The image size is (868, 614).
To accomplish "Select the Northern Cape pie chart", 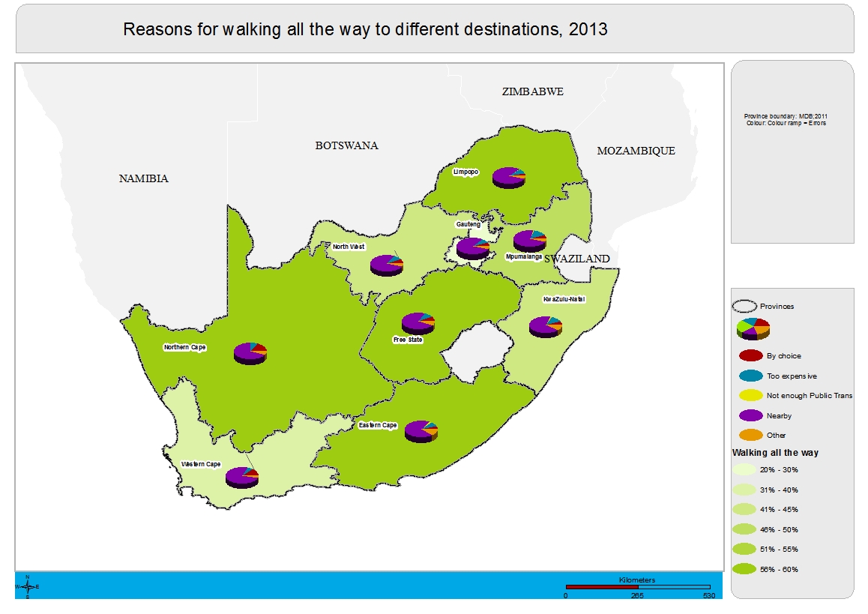I will (250, 352).
